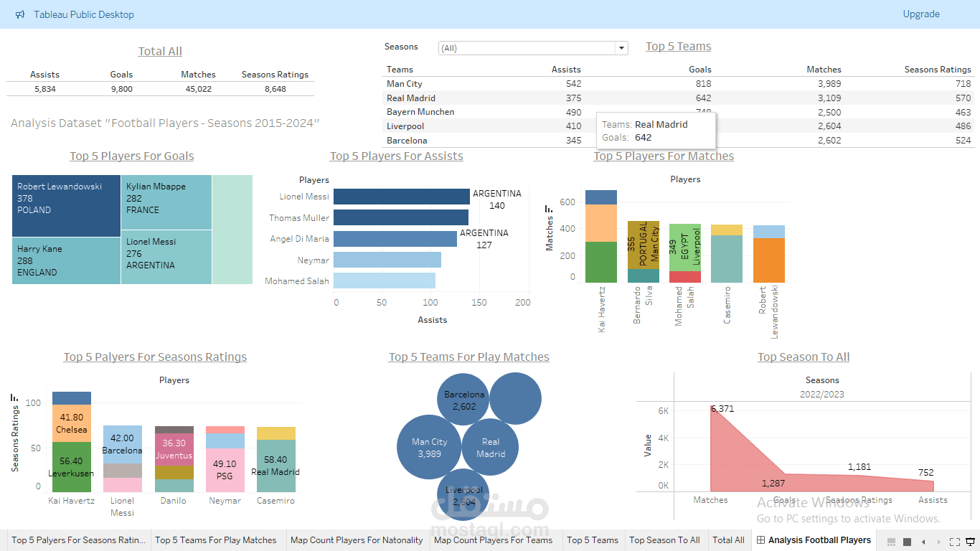
Task: Go to the previous sheet with the left arrow
Action: click(923, 542)
